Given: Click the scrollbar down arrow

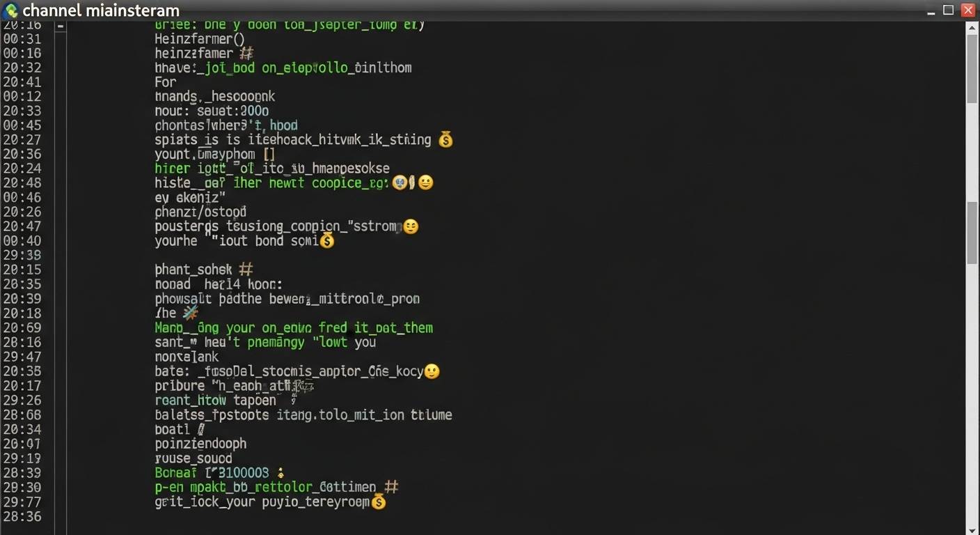Looking at the screenshot, I should (972, 529).
